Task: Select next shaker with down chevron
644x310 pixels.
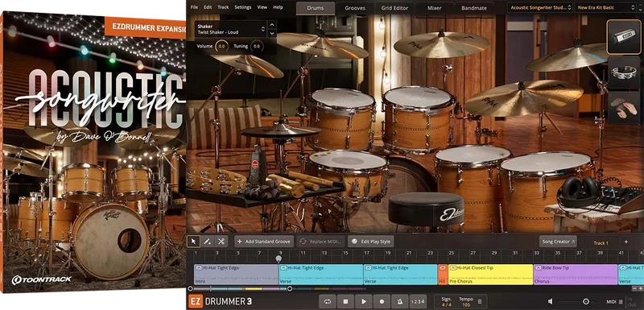Action: click(x=271, y=33)
